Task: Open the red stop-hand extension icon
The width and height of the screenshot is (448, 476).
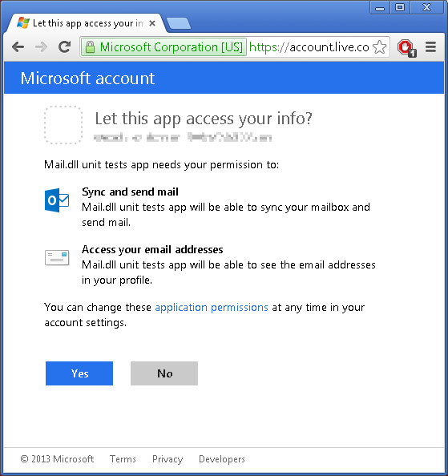Action: point(406,48)
